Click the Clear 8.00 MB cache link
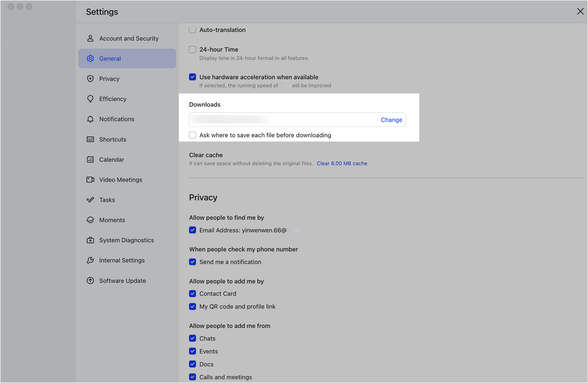 [342, 163]
